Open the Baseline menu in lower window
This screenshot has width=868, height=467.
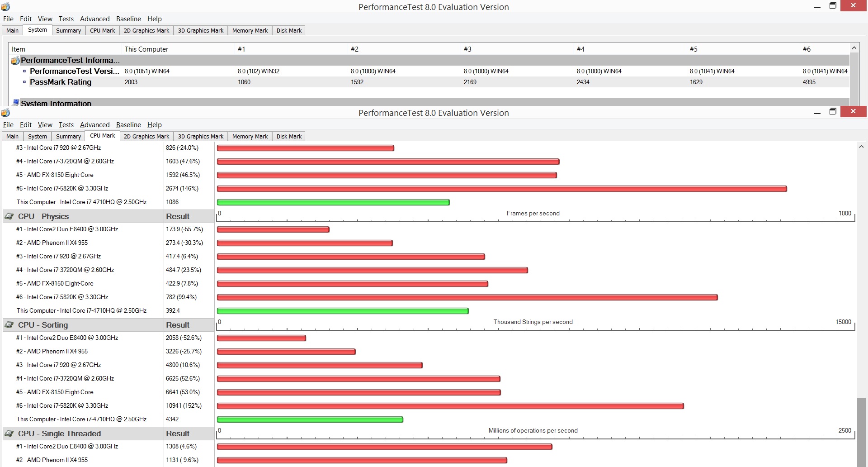pyautogui.click(x=128, y=125)
